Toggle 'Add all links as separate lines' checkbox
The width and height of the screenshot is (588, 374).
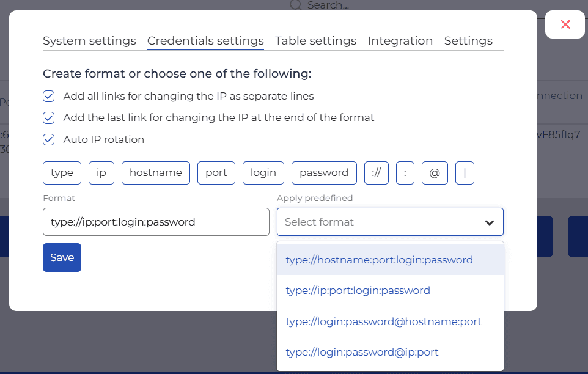pos(49,96)
